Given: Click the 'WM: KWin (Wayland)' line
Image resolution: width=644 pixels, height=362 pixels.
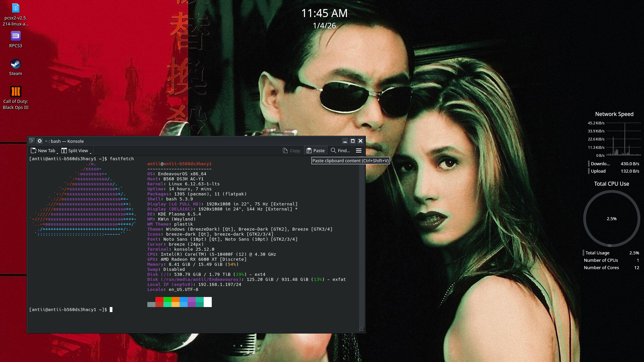Looking at the screenshot, I should point(171,219).
